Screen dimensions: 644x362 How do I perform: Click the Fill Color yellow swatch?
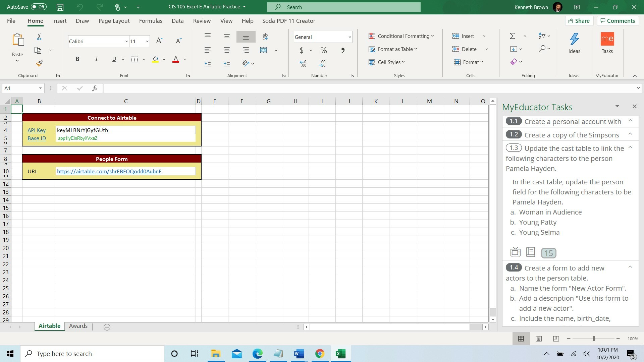[x=155, y=59]
